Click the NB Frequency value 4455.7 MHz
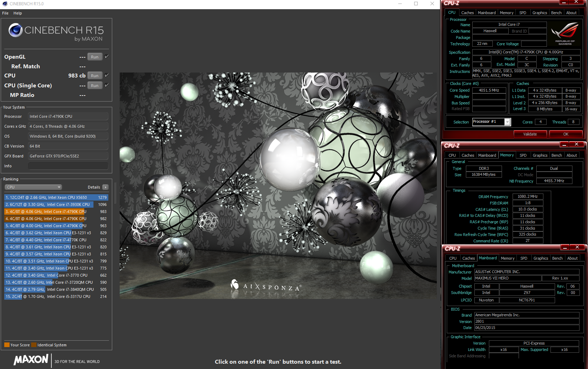The image size is (588, 369). (x=554, y=181)
